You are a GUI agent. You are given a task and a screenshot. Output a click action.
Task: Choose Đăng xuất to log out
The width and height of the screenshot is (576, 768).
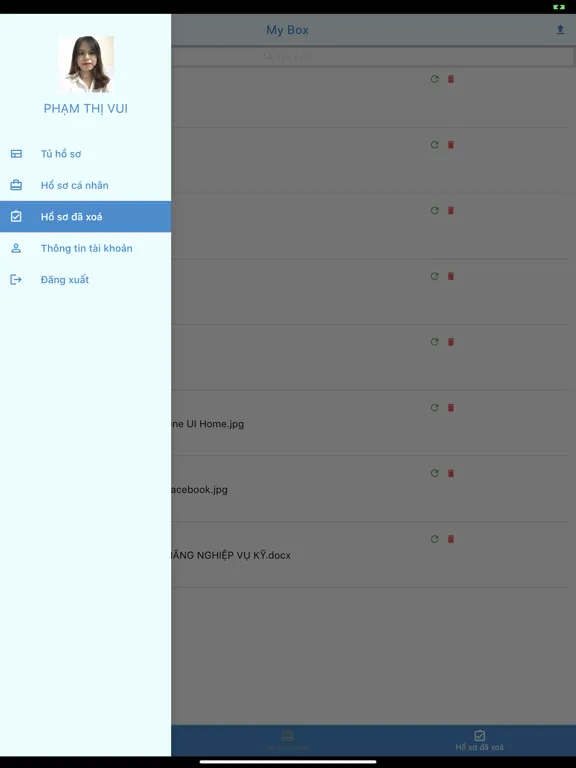86,280
